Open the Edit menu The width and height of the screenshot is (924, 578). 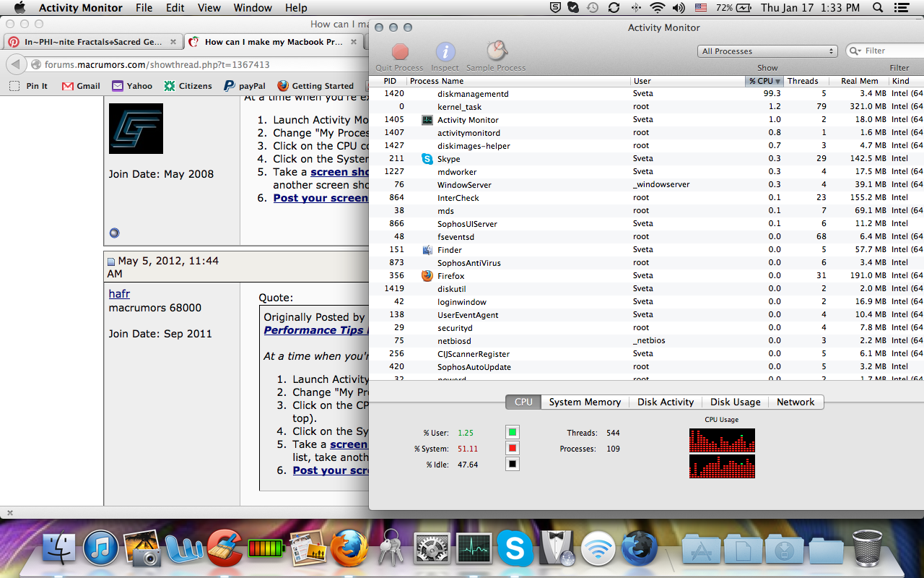(x=175, y=8)
